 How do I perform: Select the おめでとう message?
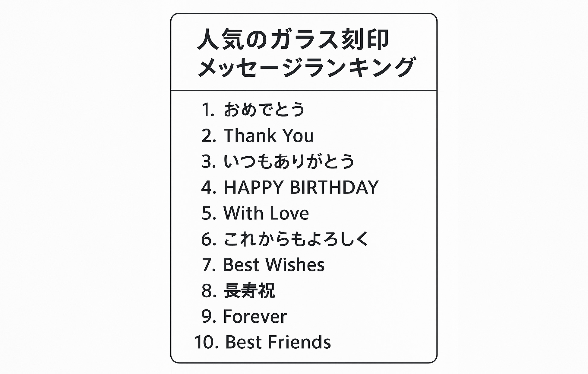point(264,109)
